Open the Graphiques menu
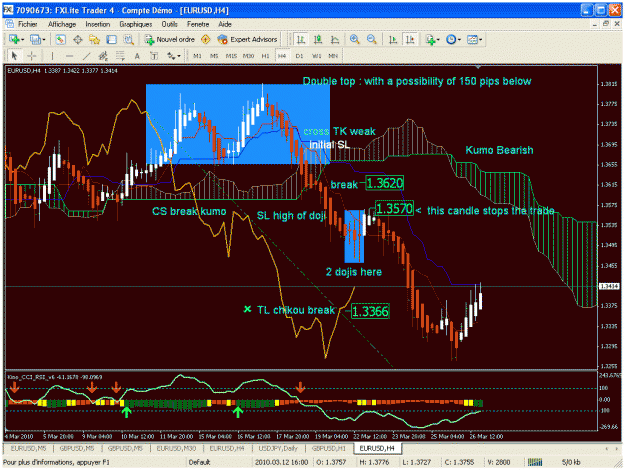Viewport: 625px width, 470px height. click(x=136, y=24)
